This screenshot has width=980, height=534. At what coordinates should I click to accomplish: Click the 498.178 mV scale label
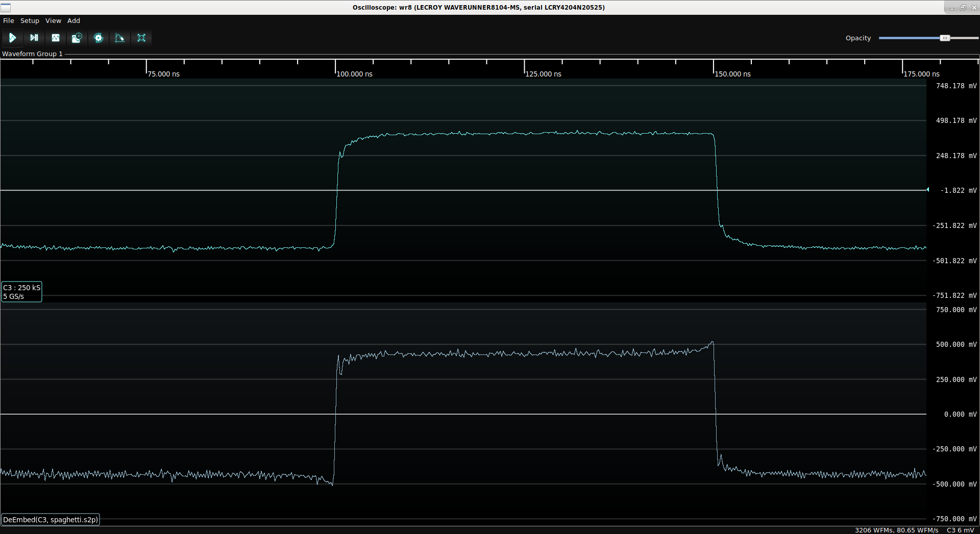(x=956, y=120)
